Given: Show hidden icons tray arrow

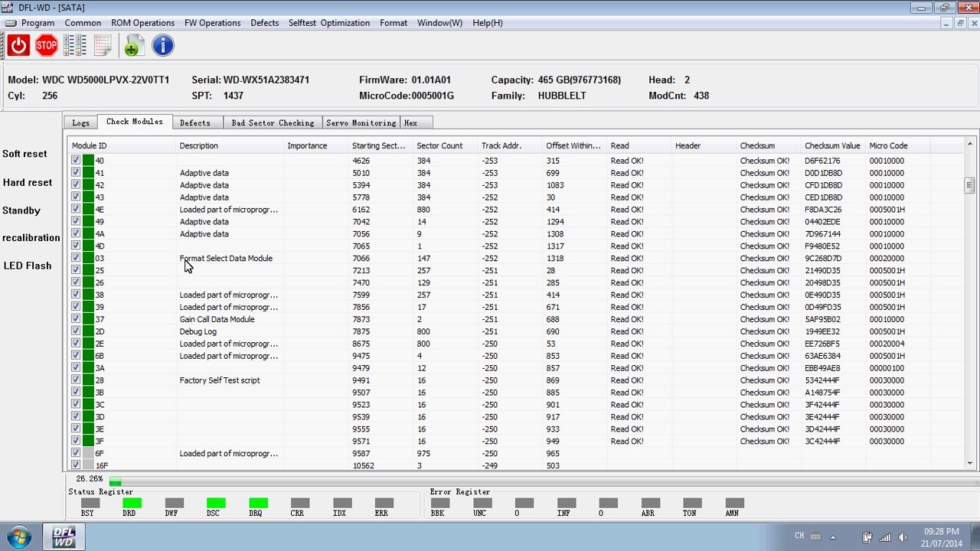Looking at the screenshot, I should [x=834, y=536].
